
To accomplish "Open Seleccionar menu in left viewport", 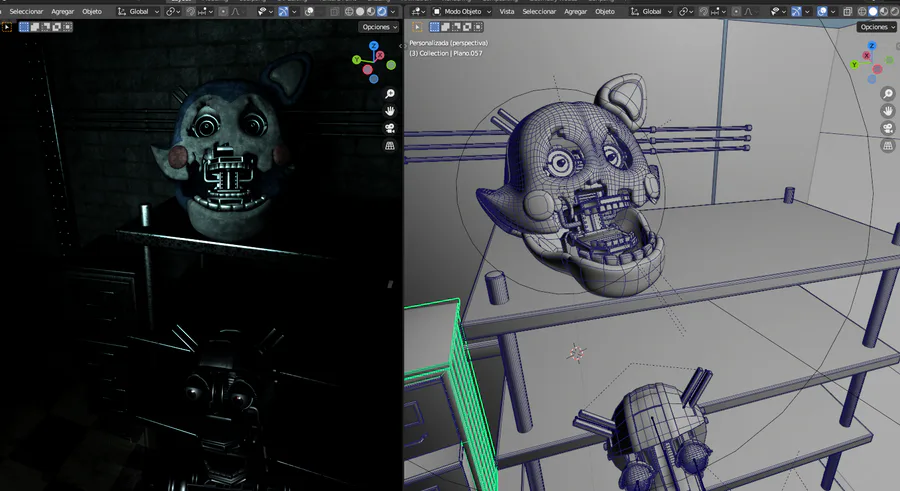I will pyautogui.click(x=26, y=11).
